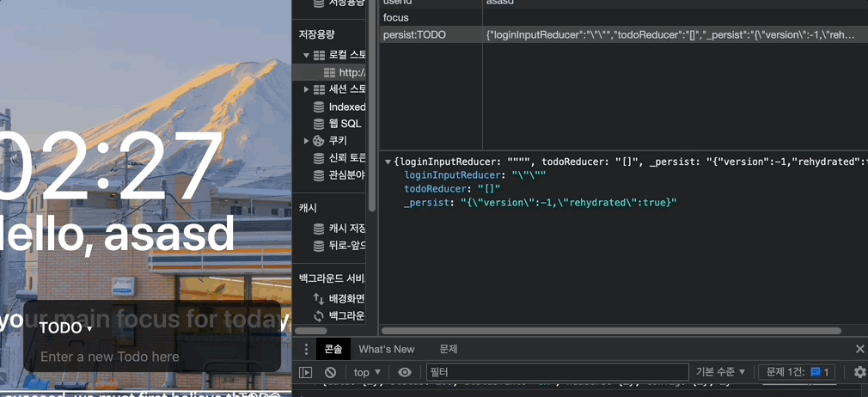Click the storage preview horizontal scrollbar

click(611, 331)
